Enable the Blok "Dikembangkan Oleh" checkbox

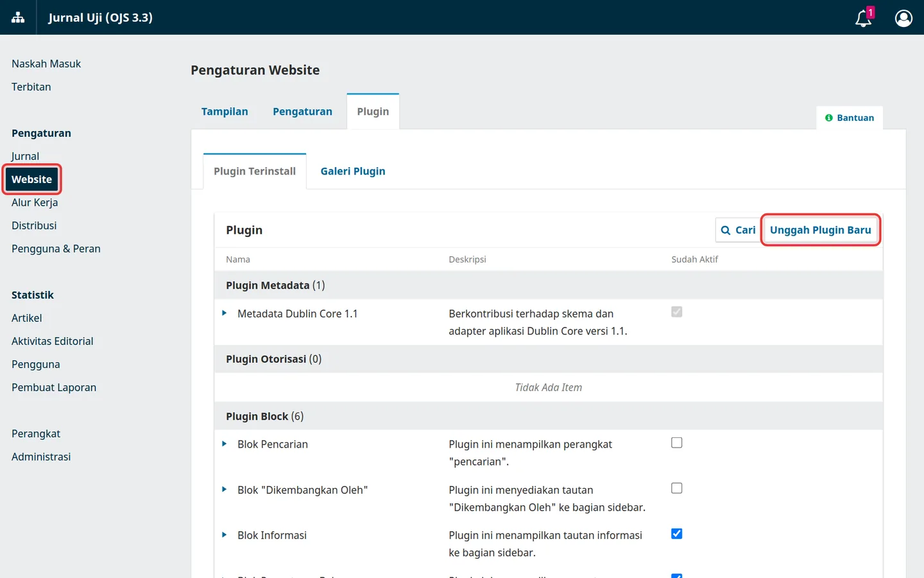[676, 488]
